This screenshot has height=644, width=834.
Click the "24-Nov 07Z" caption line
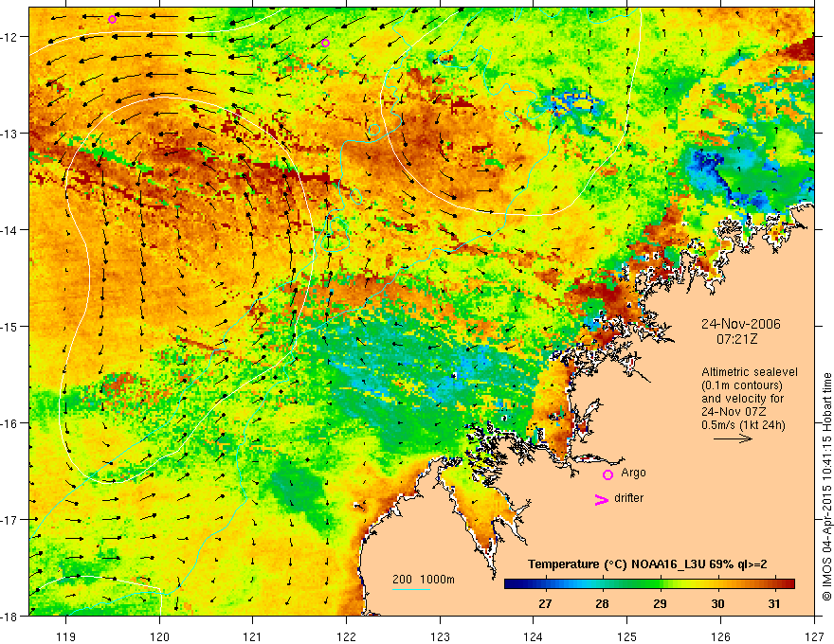point(733,412)
